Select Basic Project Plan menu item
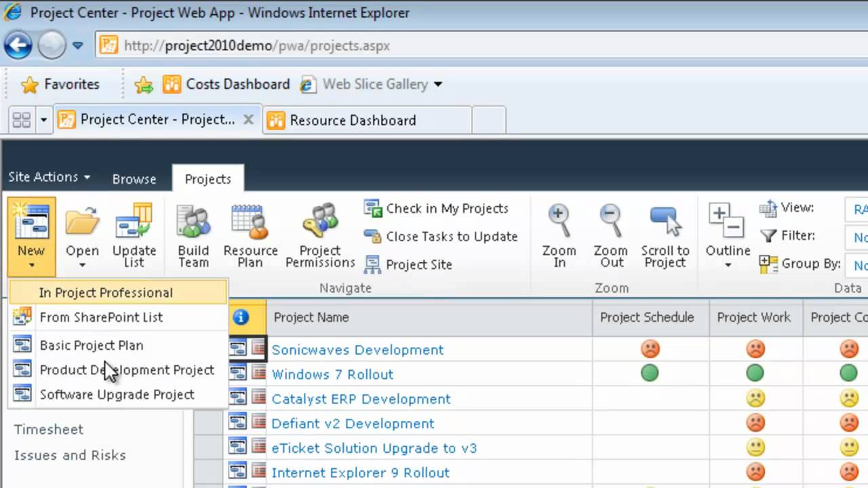868x488 pixels. tap(118, 345)
